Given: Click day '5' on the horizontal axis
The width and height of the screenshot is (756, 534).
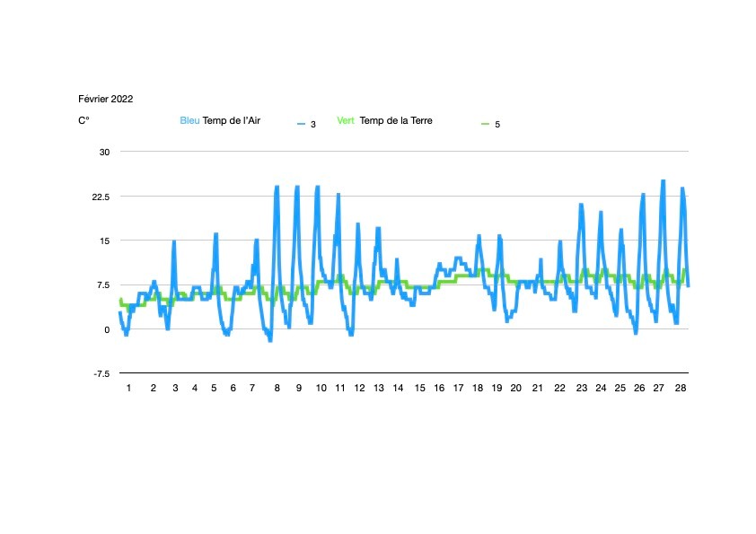Looking at the screenshot, I should coord(214,388).
